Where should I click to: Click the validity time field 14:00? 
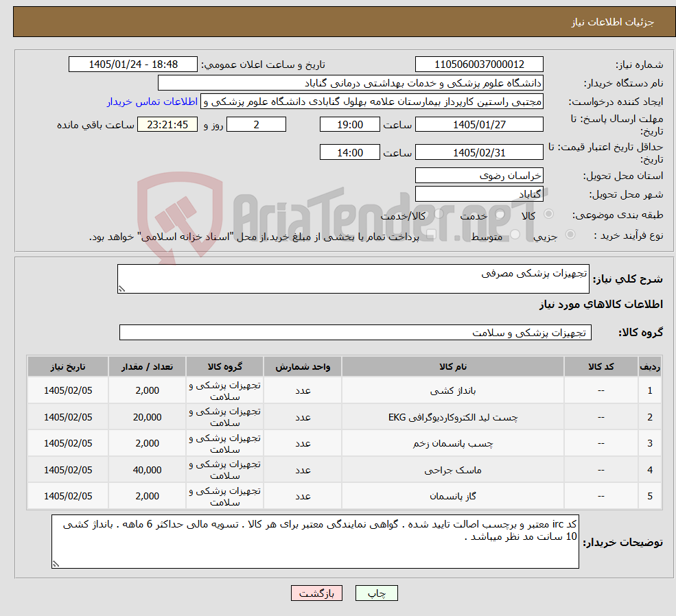tap(349, 152)
